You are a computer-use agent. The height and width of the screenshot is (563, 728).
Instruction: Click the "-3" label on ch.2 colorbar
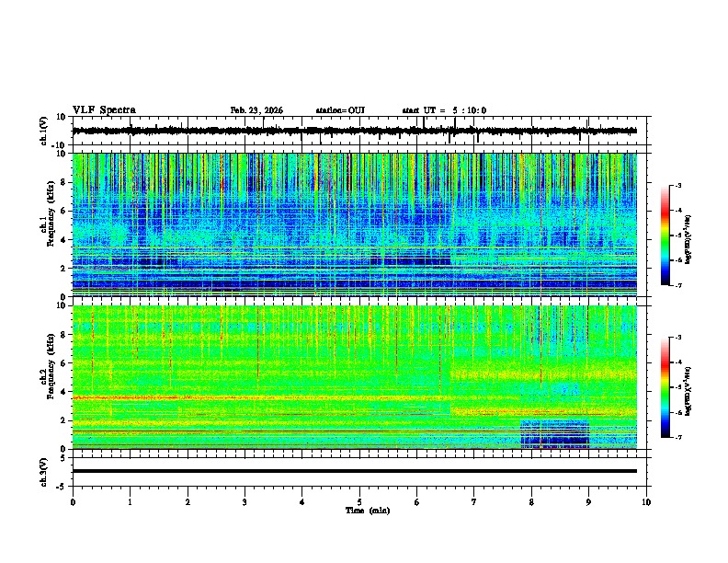tap(677, 338)
